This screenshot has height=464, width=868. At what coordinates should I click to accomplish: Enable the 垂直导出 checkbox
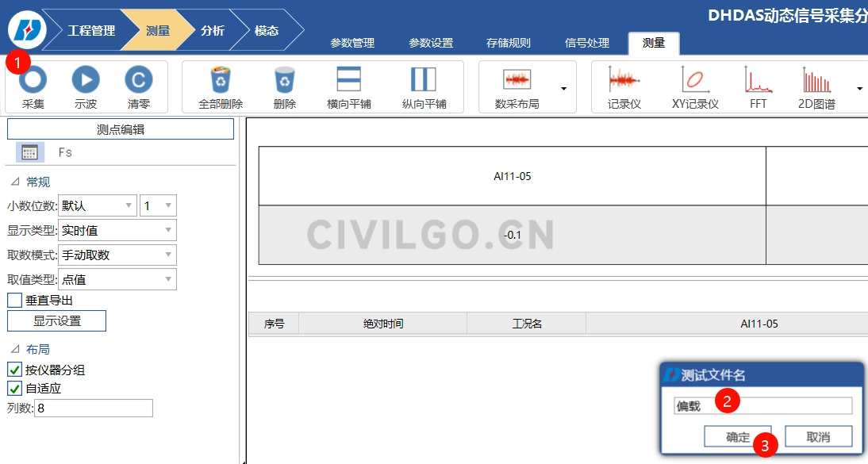tap(14, 301)
